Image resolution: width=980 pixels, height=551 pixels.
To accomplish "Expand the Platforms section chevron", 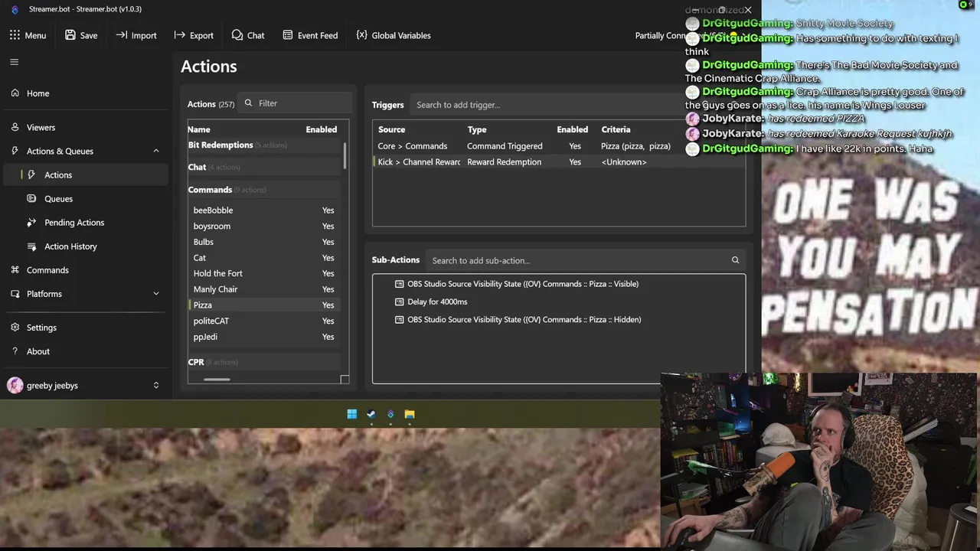I will click(156, 294).
